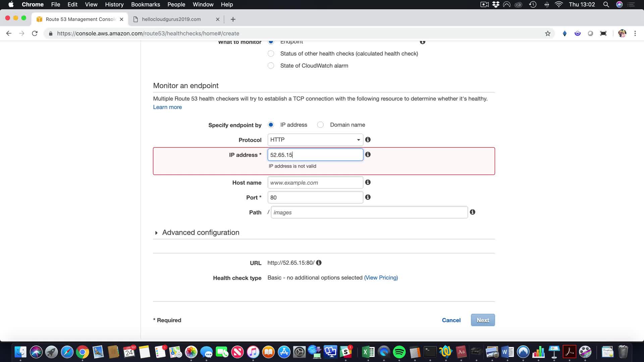This screenshot has height=362, width=644.
Task: Click the info icon beside Port field
Action: 368,197
